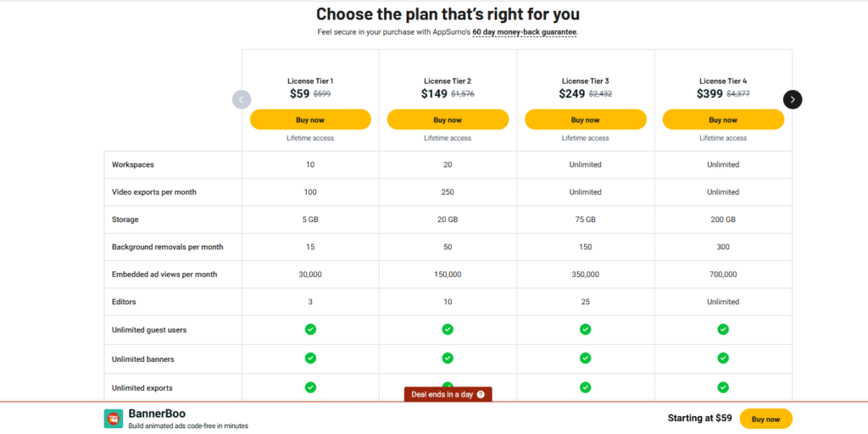
Task: Buy License Tier 3 for $249
Action: pos(585,120)
